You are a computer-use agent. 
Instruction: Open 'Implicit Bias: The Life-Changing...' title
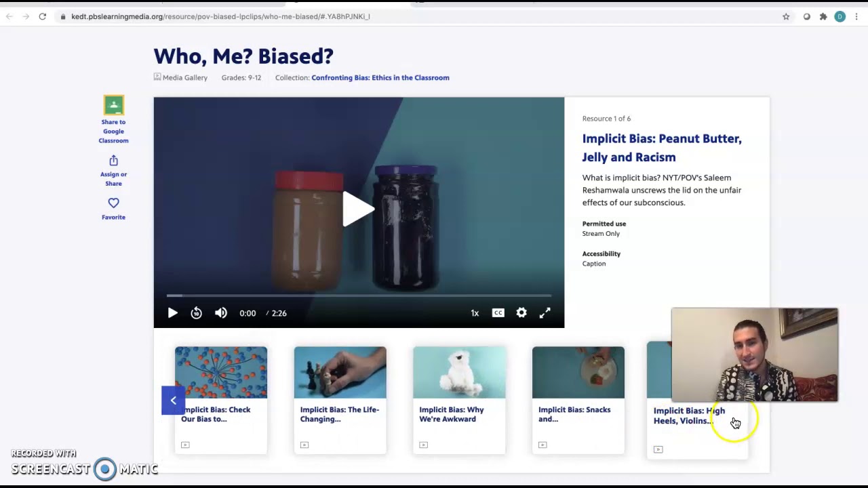coord(339,414)
